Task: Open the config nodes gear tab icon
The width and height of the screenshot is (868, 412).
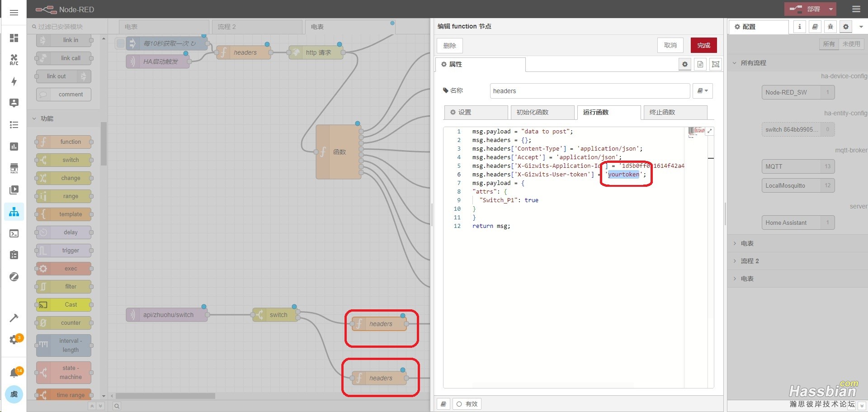Action: click(846, 27)
